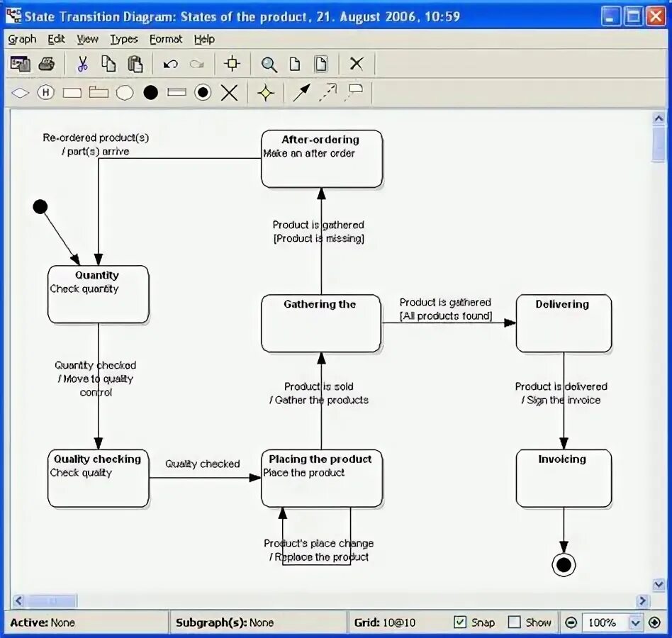672x638 pixels.
Task: Click the Paste clipboard icon
Action: 135,65
